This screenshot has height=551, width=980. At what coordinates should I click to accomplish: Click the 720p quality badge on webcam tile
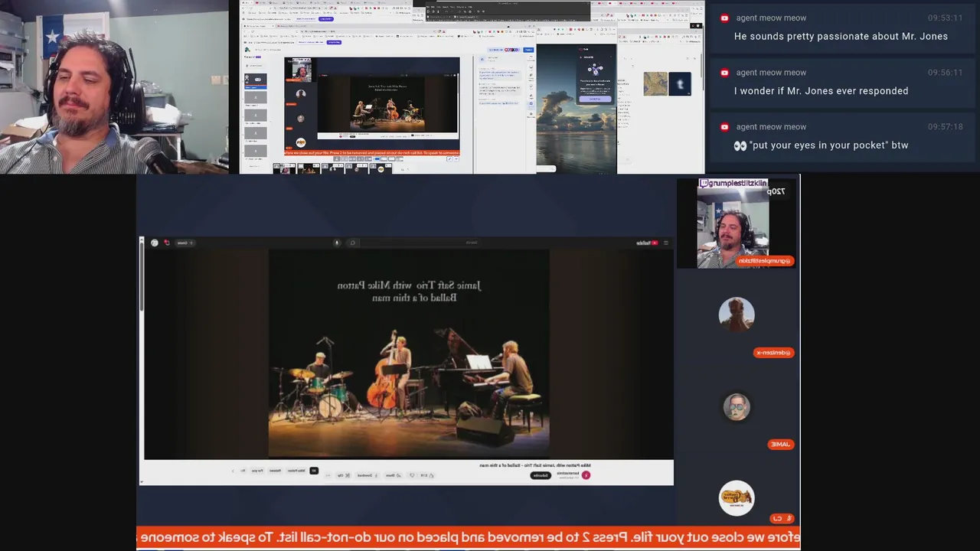coord(776,191)
